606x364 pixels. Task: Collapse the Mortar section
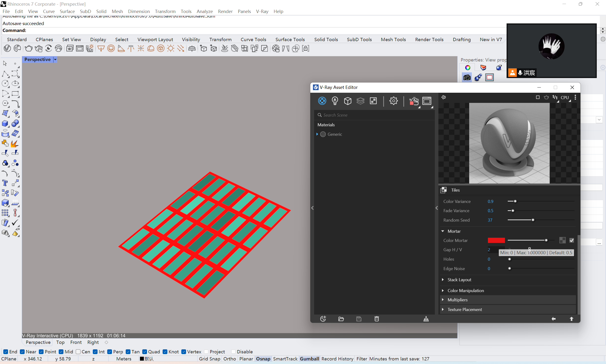pyautogui.click(x=443, y=231)
